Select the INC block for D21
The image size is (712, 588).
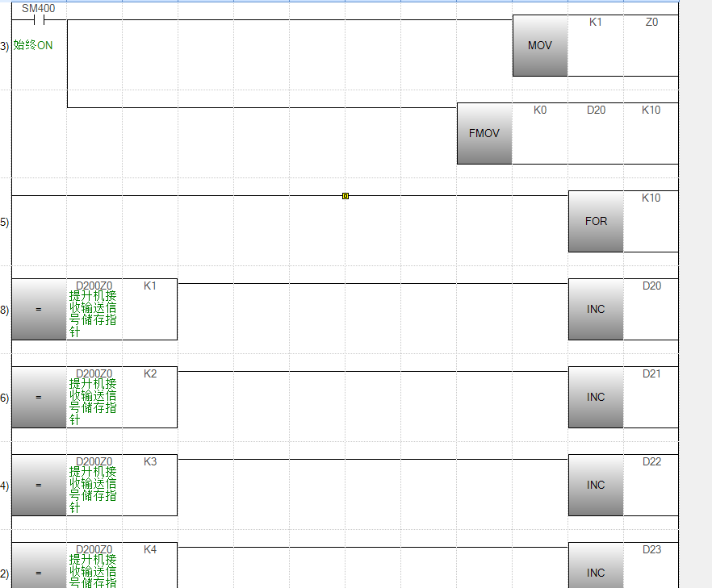pyautogui.click(x=596, y=397)
